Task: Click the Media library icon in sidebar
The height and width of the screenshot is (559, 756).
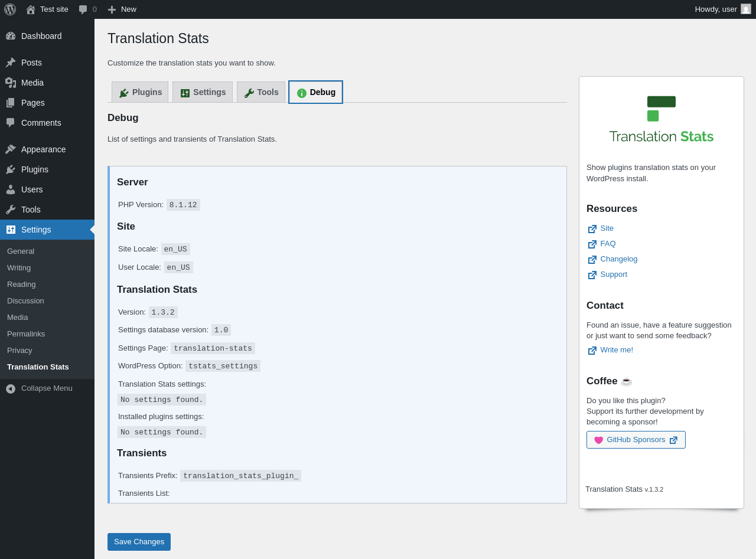Action: [x=11, y=83]
